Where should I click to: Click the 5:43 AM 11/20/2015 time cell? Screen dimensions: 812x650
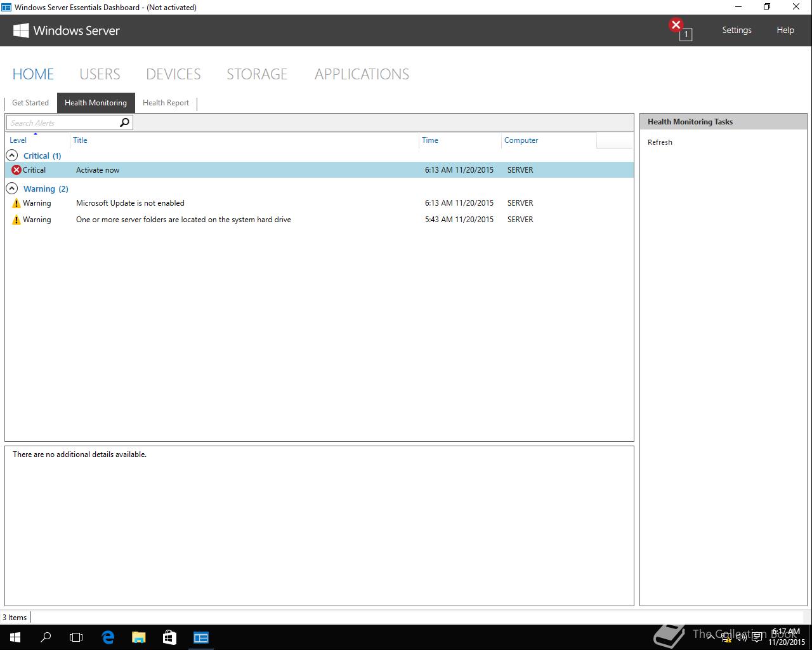click(459, 220)
